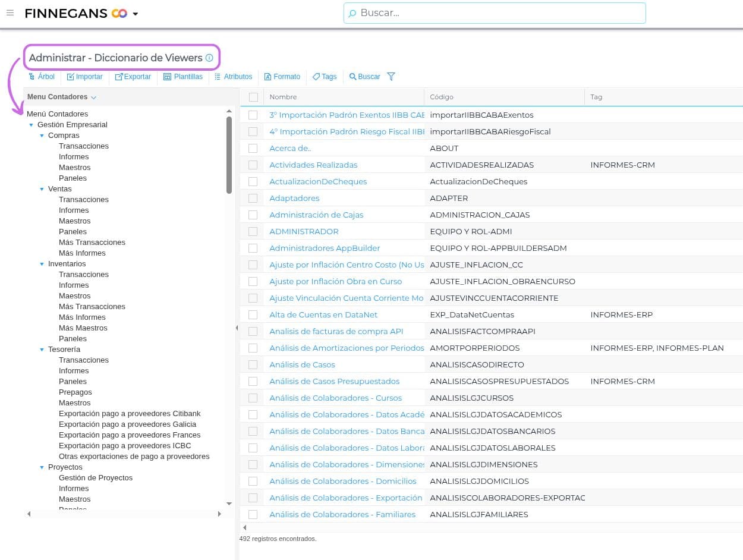
Task: Click the Buscar search field
Action: click(495, 13)
